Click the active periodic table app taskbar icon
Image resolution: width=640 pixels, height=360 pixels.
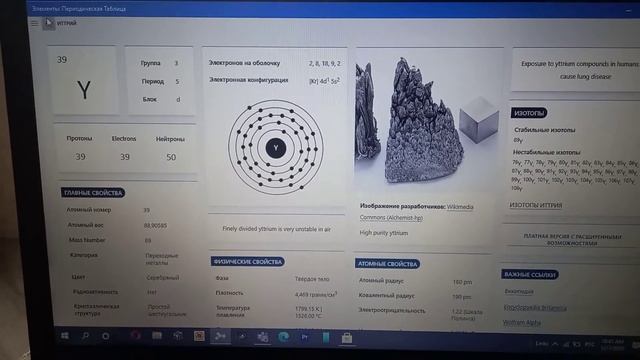point(220,336)
